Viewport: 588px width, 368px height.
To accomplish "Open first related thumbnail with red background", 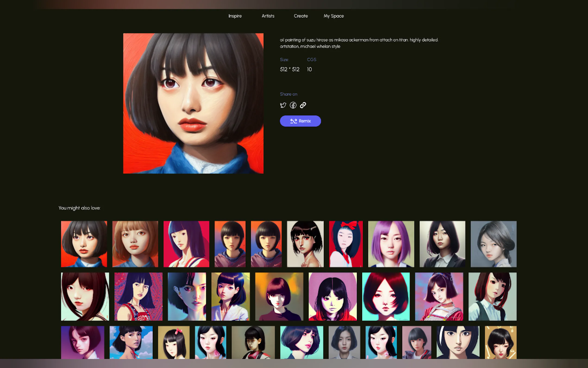I will pos(84,244).
